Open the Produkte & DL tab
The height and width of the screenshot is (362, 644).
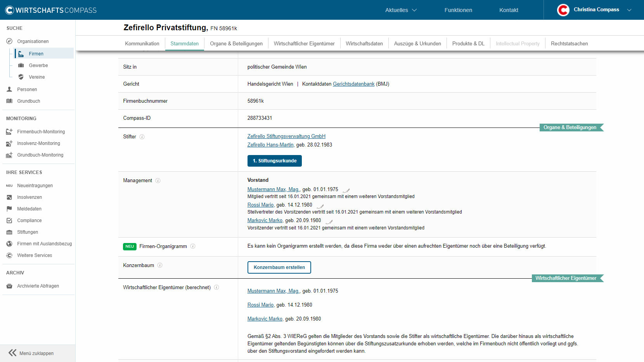pos(468,44)
